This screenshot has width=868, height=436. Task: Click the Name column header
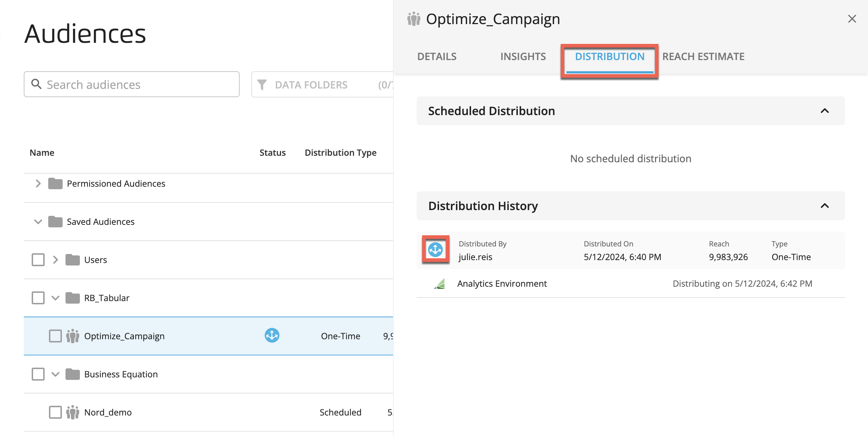[42, 153]
